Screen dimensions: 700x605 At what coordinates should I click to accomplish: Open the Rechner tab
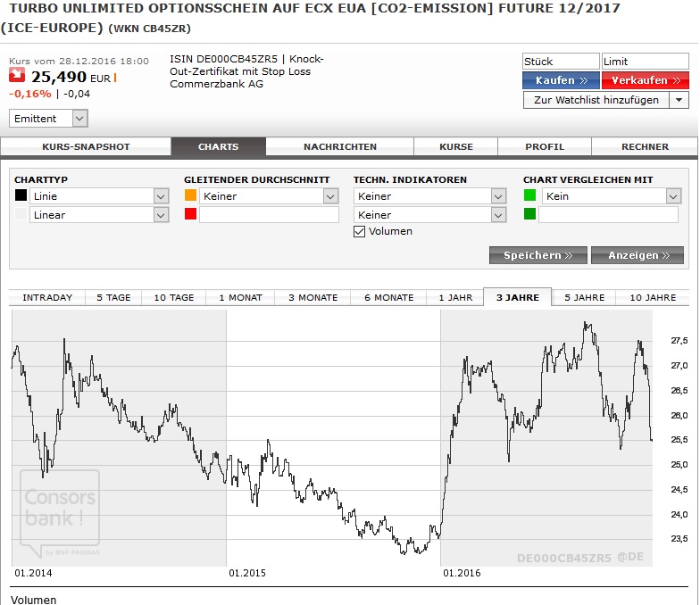(645, 146)
